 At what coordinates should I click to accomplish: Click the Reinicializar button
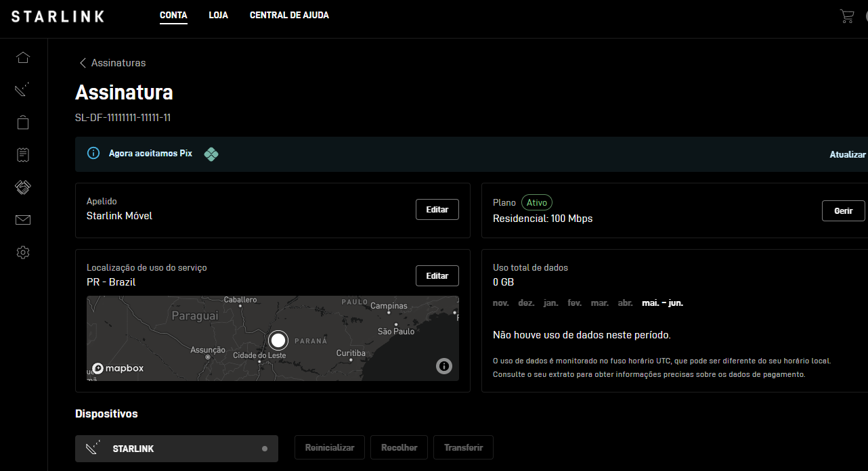(x=330, y=447)
